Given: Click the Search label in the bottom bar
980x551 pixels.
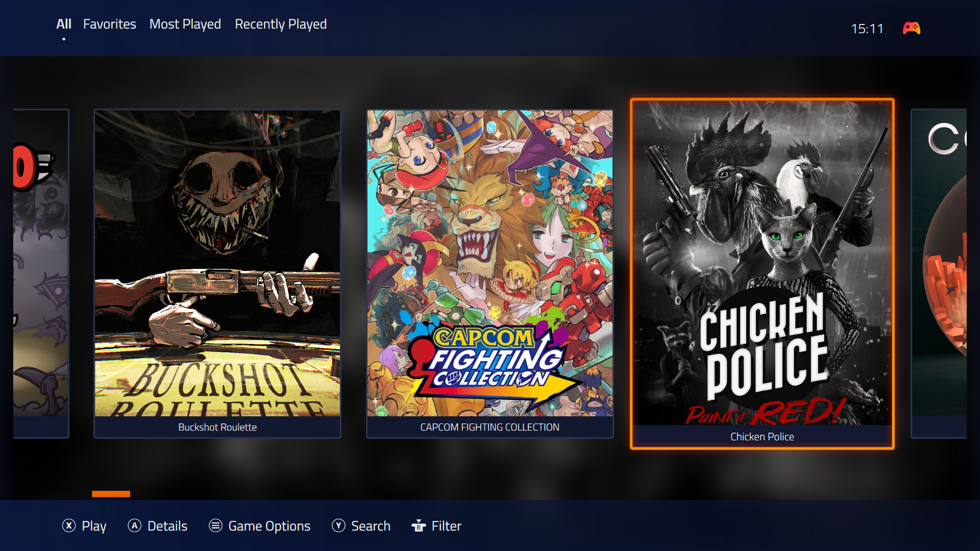Looking at the screenshot, I should pos(371,525).
